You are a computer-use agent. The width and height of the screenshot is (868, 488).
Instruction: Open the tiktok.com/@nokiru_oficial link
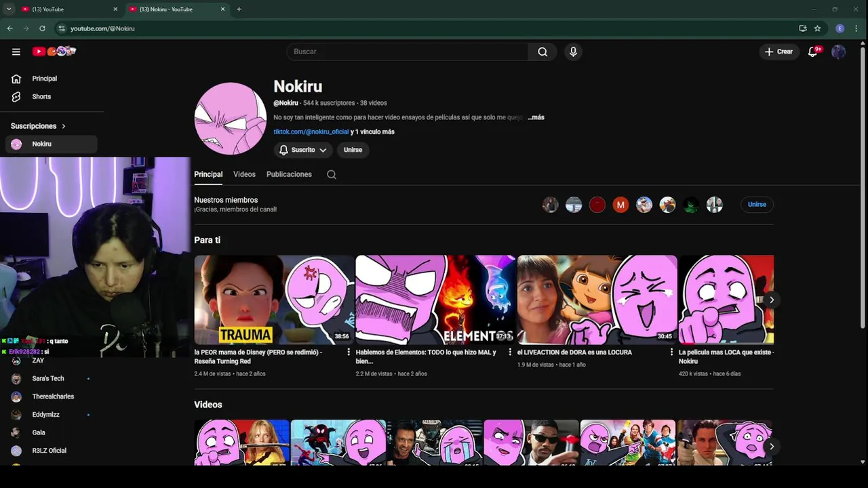pos(311,131)
